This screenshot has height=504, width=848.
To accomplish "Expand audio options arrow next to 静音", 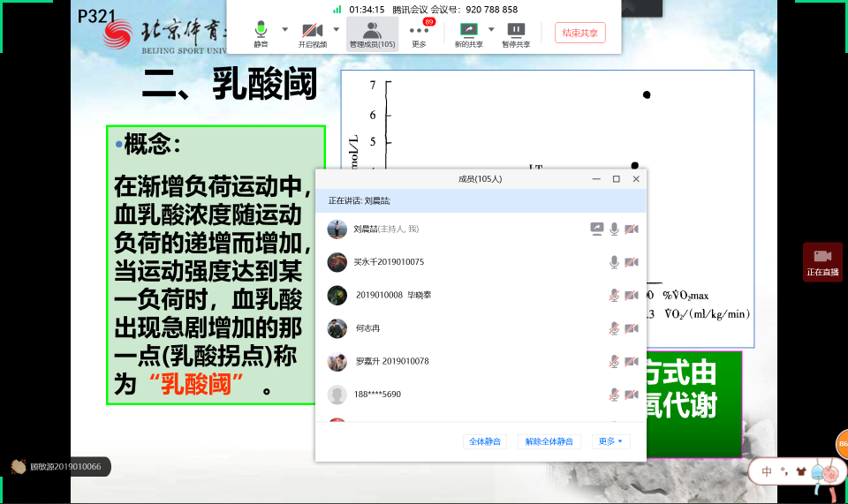I will (284, 29).
